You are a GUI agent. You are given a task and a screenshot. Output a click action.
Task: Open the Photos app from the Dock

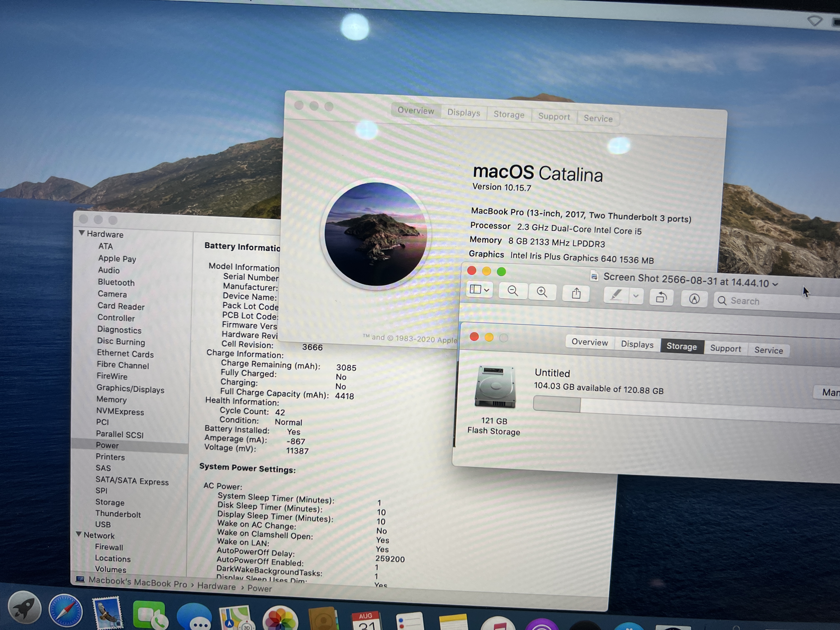[x=280, y=620]
